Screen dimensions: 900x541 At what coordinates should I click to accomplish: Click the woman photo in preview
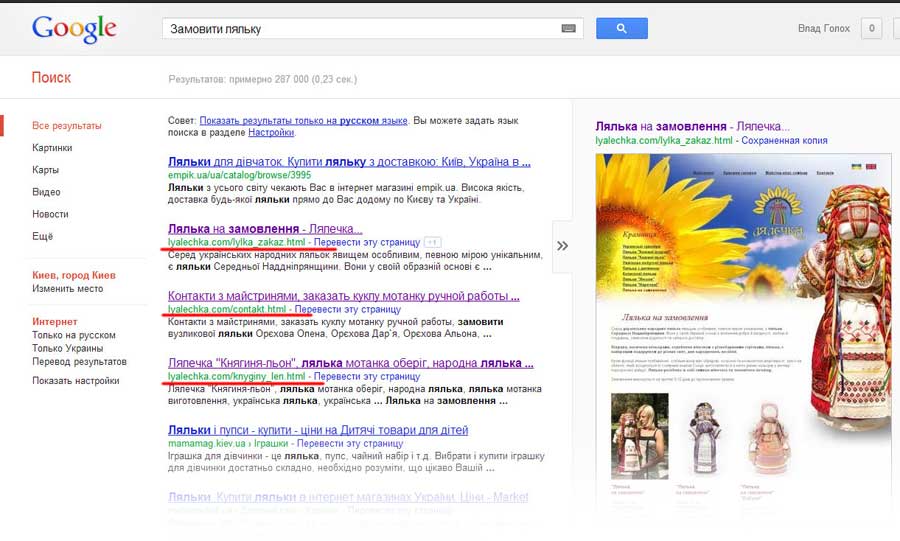click(639, 436)
